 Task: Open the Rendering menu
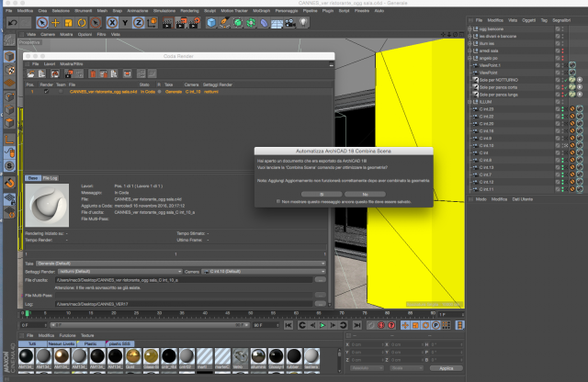click(x=190, y=11)
